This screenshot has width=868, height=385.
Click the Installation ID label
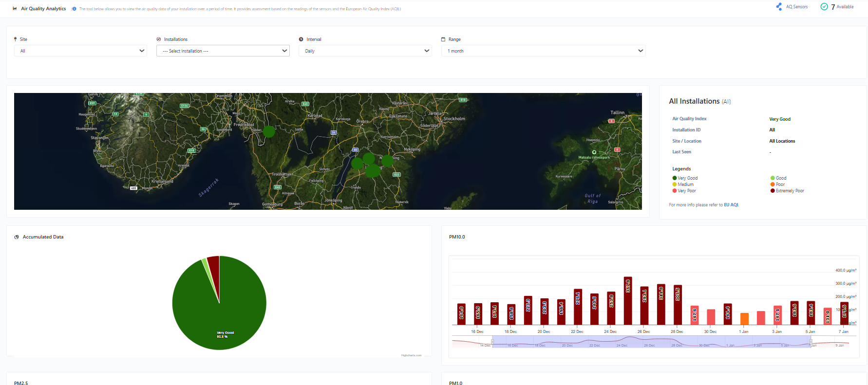tap(686, 130)
